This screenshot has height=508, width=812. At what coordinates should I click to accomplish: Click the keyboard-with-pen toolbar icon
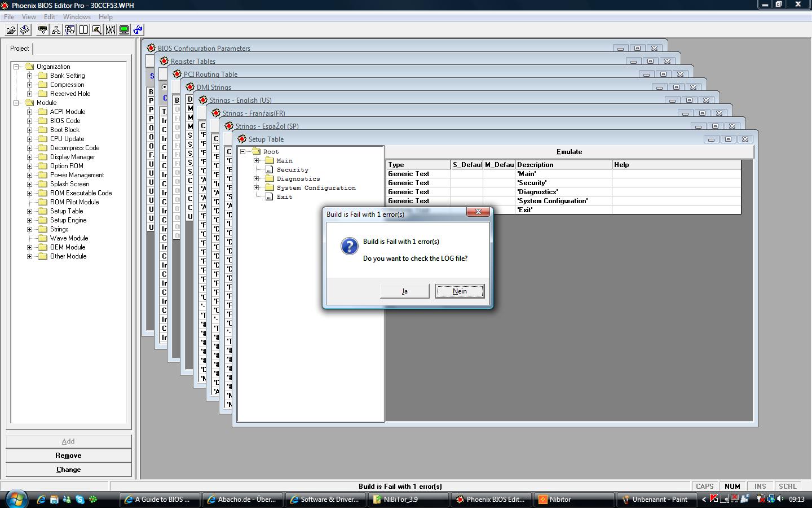[x=42, y=30]
